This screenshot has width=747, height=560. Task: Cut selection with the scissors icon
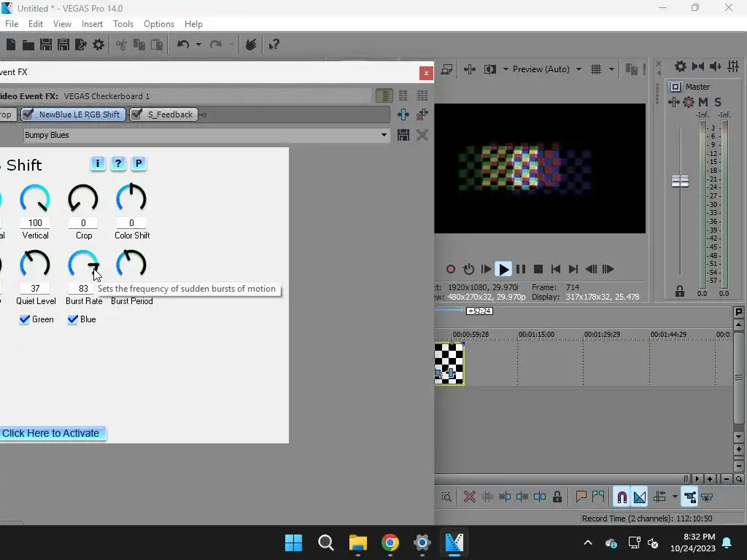pyautogui.click(x=122, y=44)
